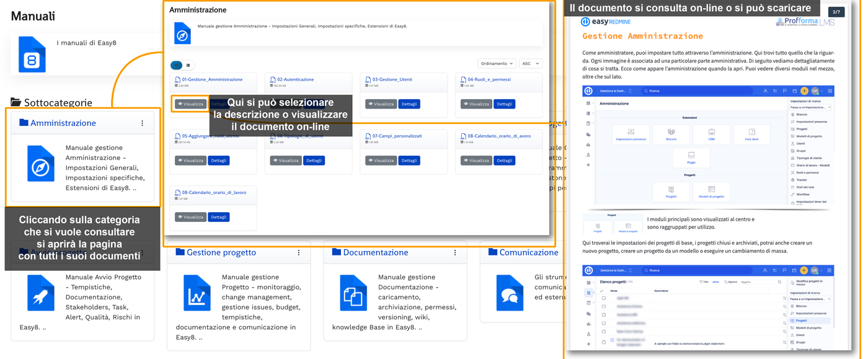
Task: Click the PDF icon beside 08-Calendario_orario_di_lavoro
Action: (x=177, y=193)
